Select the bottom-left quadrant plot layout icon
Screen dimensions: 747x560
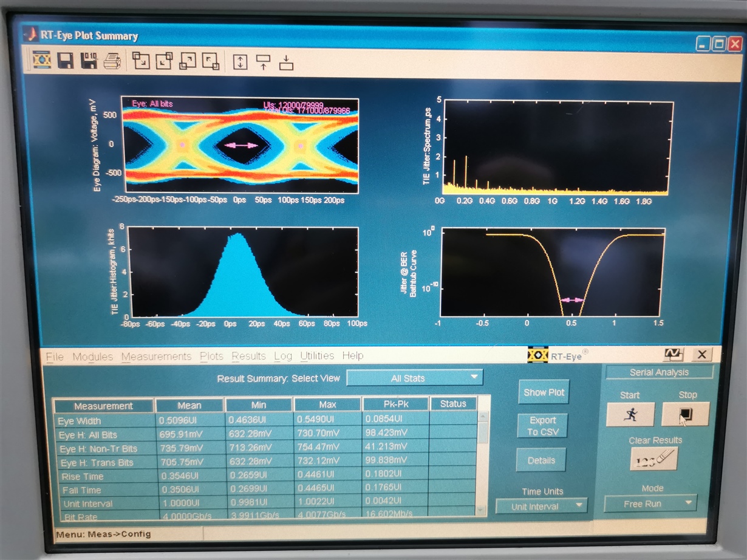[188, 61]
